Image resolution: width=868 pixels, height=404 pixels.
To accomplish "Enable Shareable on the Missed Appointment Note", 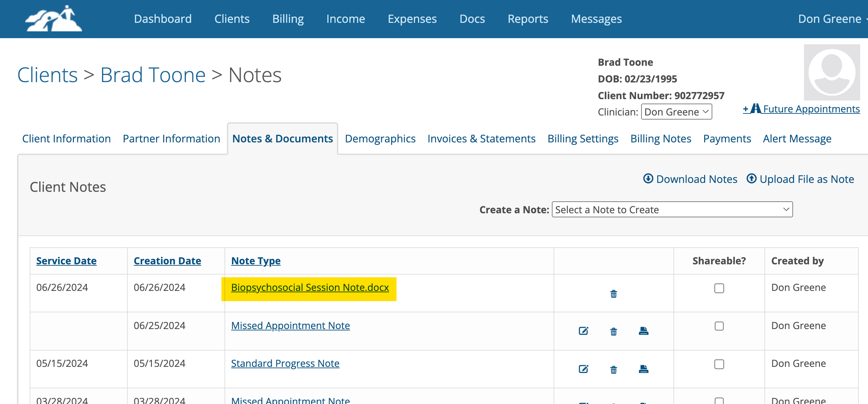I will [719, 326].
